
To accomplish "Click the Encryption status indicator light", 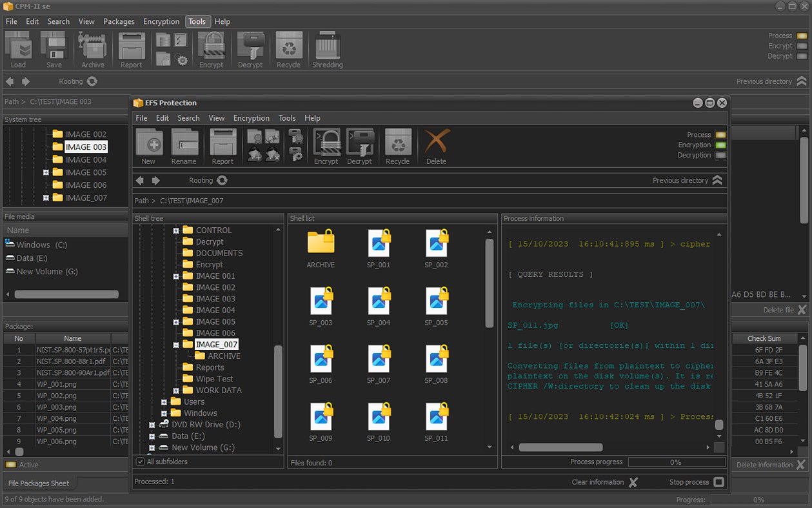I will coord(720,145).
